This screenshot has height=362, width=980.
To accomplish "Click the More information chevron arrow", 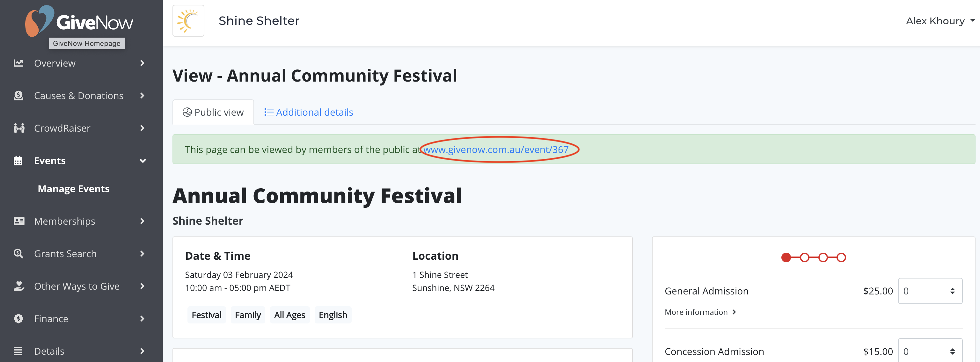I will coord(734,312).
